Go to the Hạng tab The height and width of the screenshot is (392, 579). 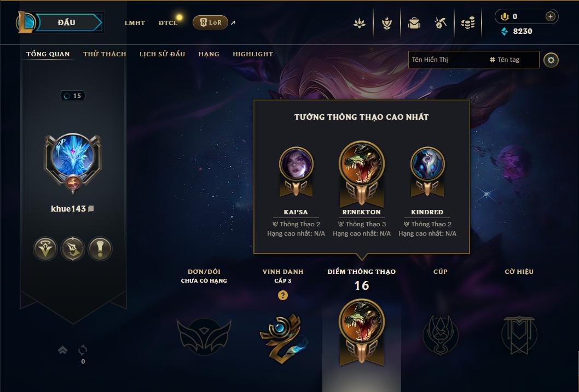(209, 54)
